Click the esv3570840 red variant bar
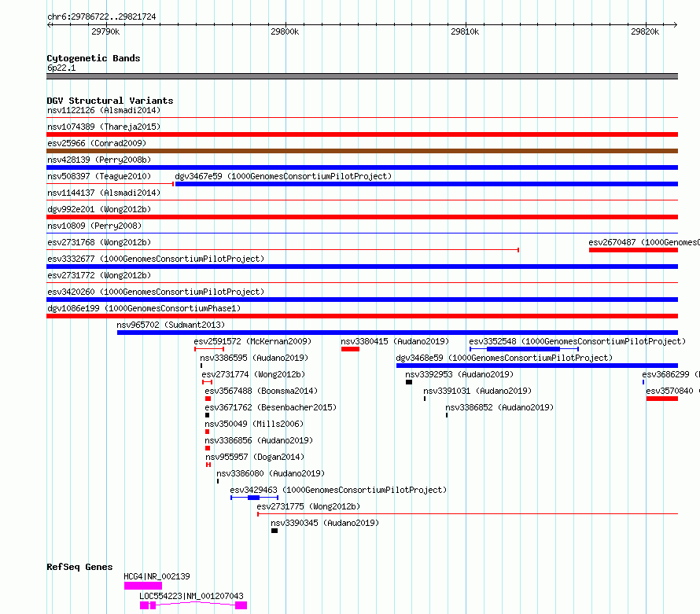This screenshot has height=614, width=700. (662, 399)
